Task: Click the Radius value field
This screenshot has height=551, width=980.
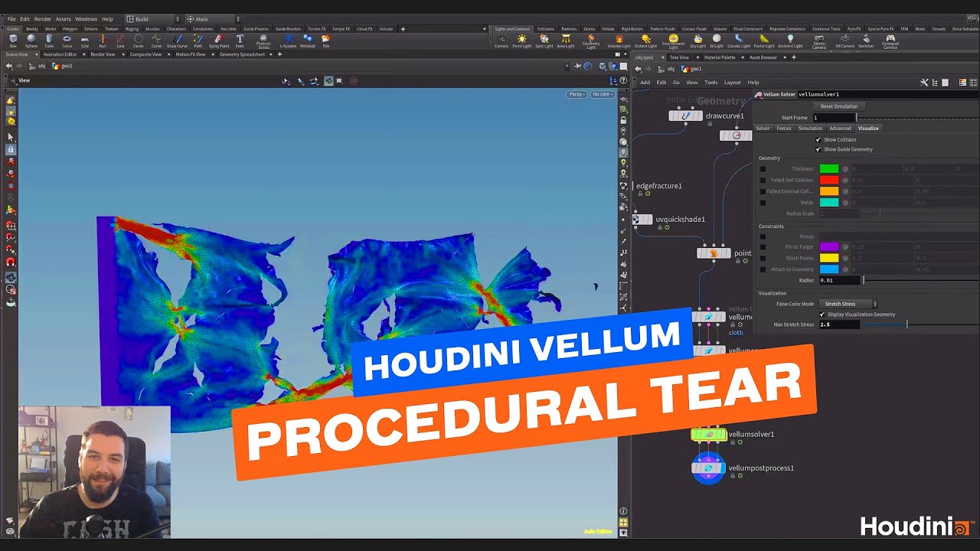Action: [839, 281]
